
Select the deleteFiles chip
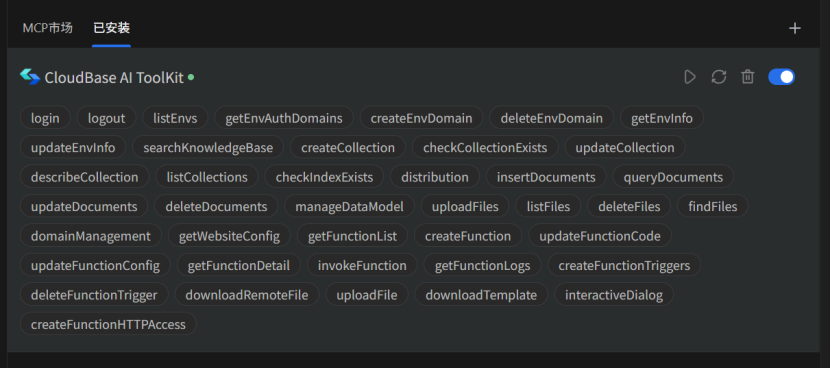(x=630, y=206)
